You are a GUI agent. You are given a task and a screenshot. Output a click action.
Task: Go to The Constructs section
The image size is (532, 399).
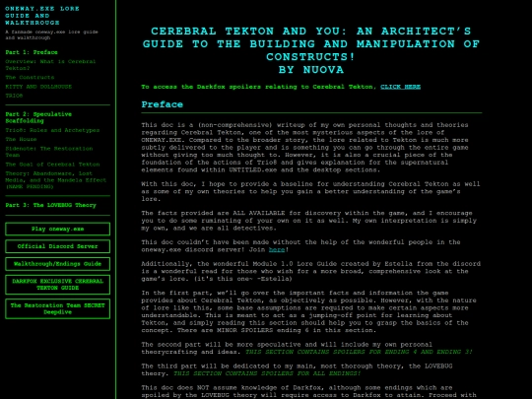click(30, 78)
